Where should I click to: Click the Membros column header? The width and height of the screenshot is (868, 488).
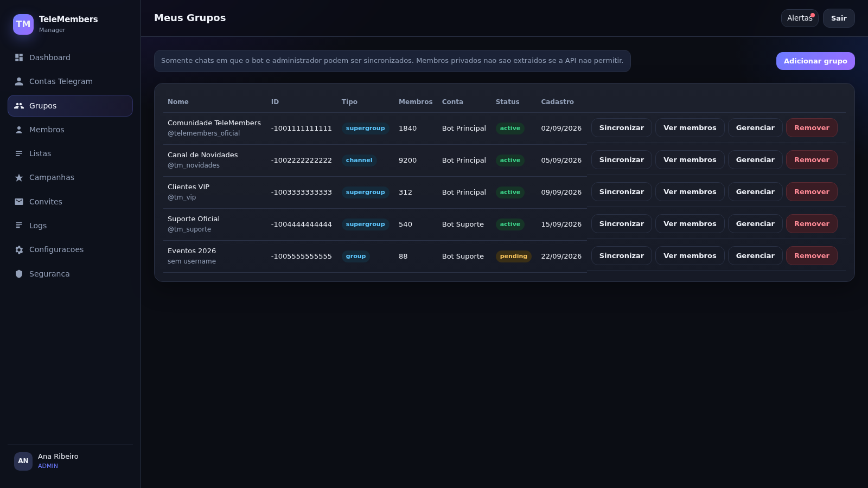(416, 102)
